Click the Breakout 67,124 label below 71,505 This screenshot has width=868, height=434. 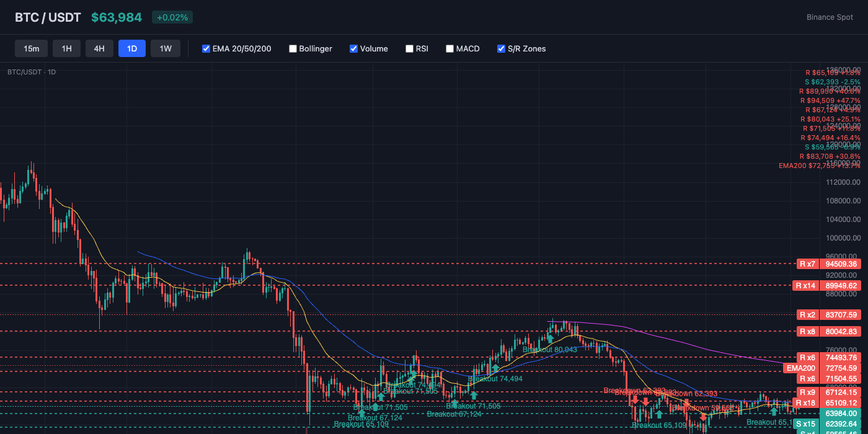[x=374, y=418]
